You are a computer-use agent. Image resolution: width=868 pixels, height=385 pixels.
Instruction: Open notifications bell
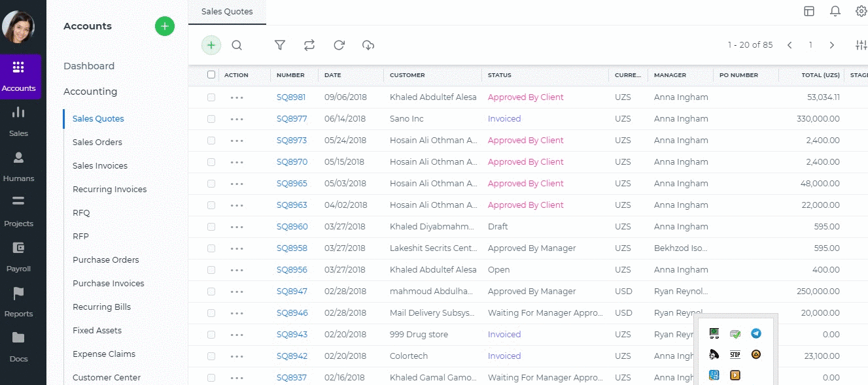pos(835,11)
